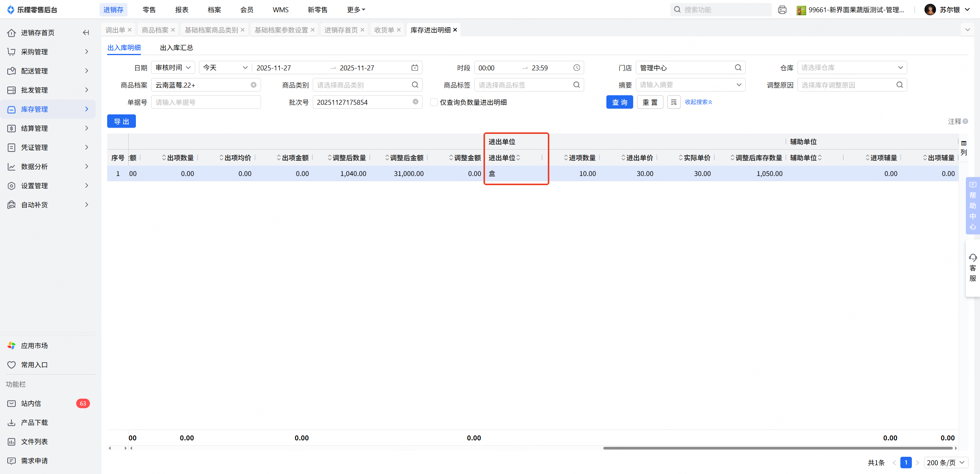
Task: Switch to the 出入库汇总 tab
Action: point(176,48)
